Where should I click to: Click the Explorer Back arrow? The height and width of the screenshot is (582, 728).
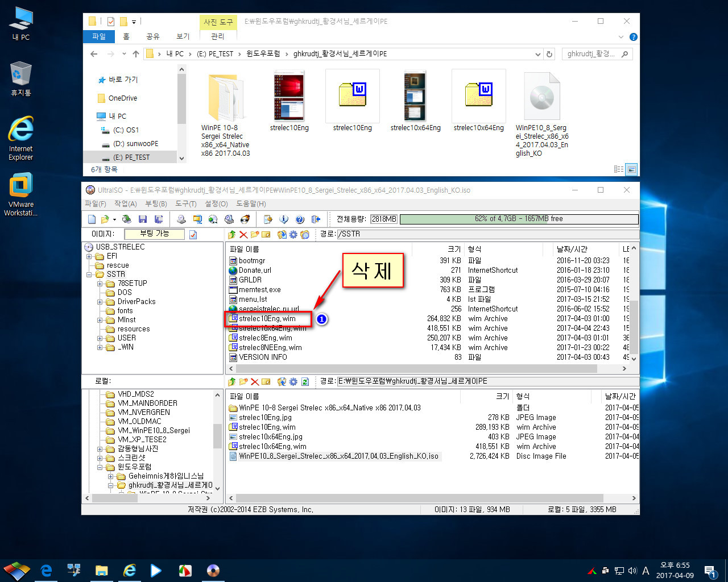tap(94, 54)
